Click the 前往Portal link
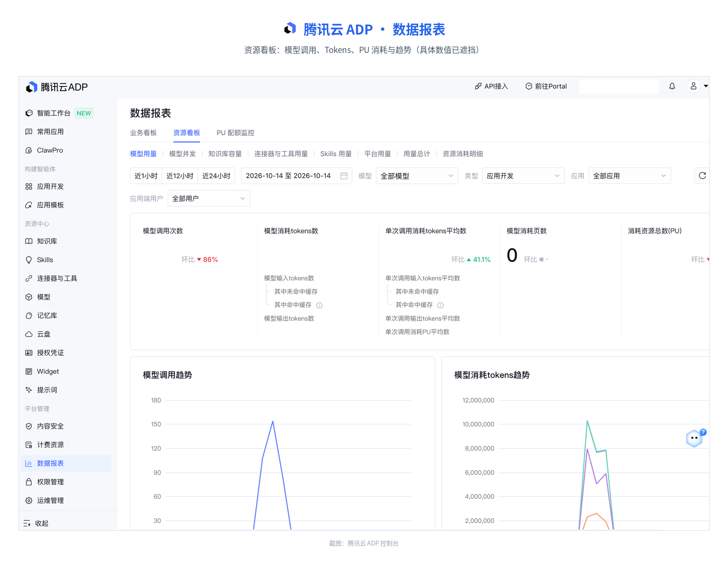728x570 pixels. coord(546,86)
